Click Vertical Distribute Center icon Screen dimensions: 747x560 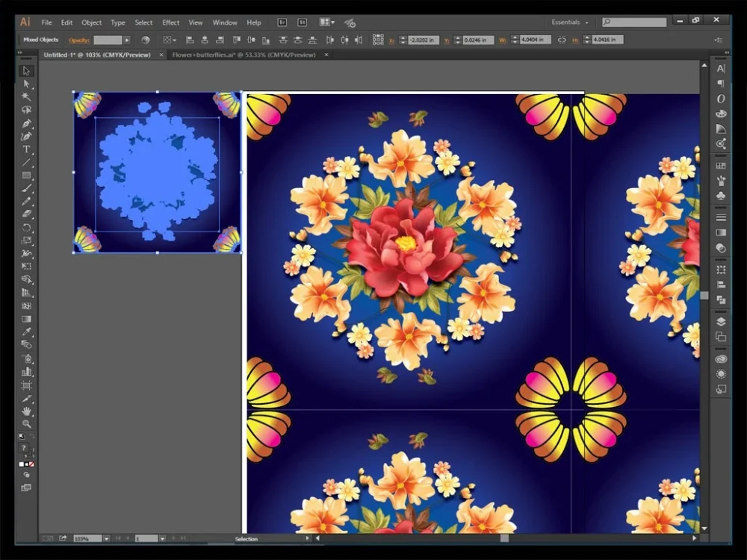[x=297, y=40]
